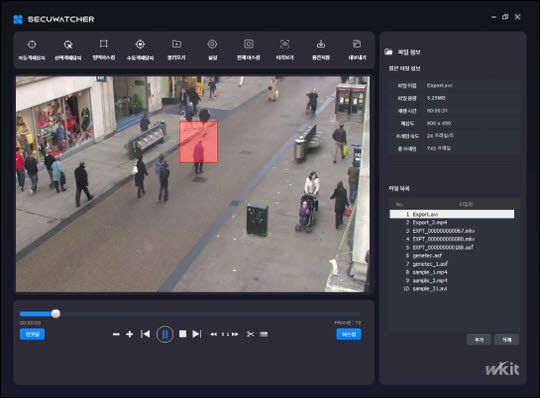540x398 pixels.
Task: Select Export_2.mp4 in the file list
Action: point(452,222)
